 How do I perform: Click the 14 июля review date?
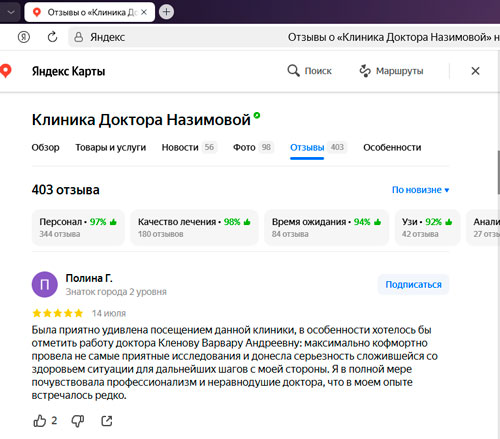(x=109, y=313)
